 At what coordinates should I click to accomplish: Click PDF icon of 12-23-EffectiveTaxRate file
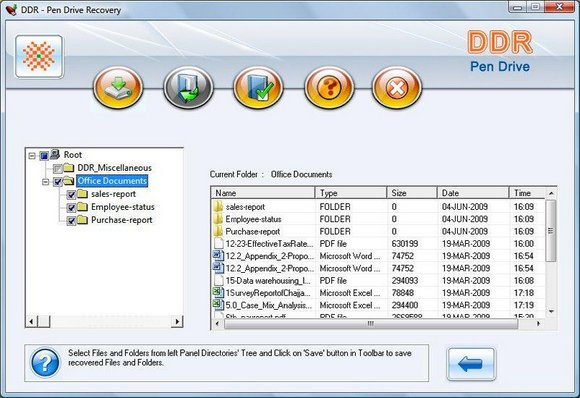point(219,243)
